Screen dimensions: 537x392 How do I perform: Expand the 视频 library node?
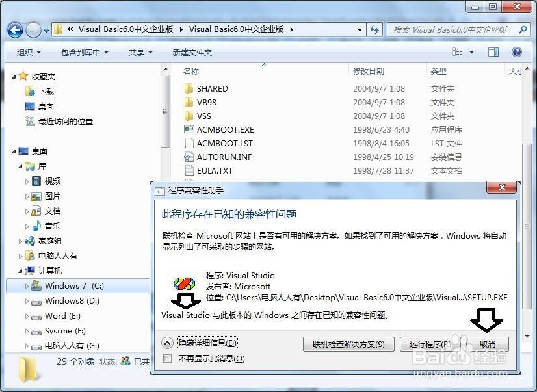pyautogui.click(x=27, y=181)
